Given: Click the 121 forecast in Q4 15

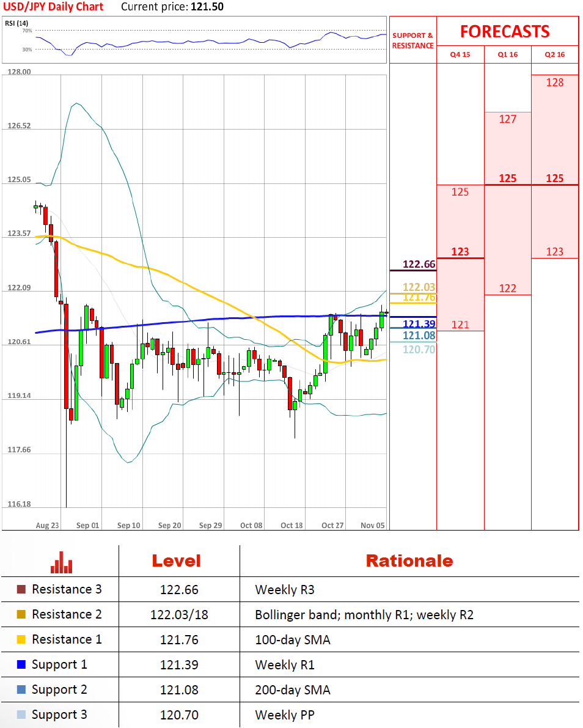Looking at the screenshot, I should pyautogui.click(x=460, y=325).
